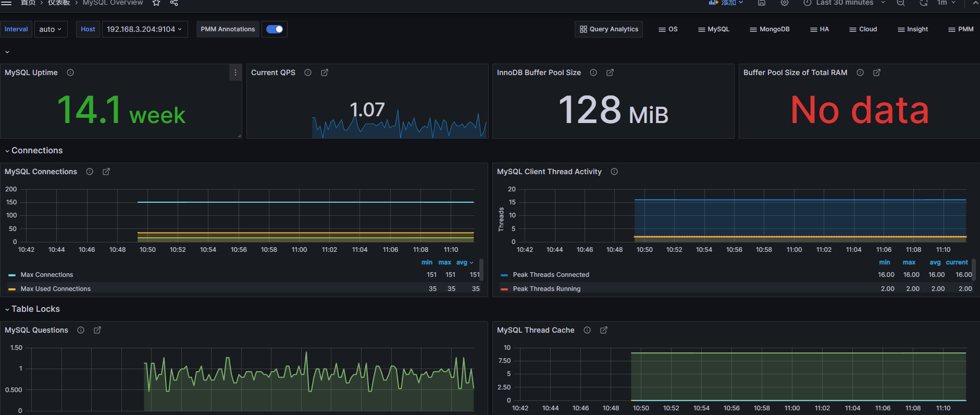This screenshot has height=415, width=980.
Task: Sort Connections legend by max
Action: point(445,262)
